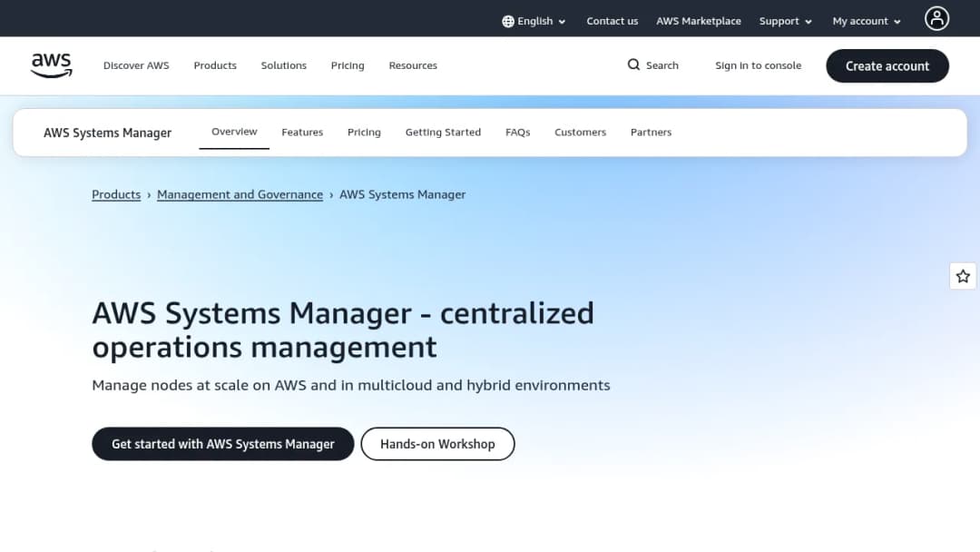The image size is (980, 552).
Task: Open the English language dropdown
Action: point(534,21)
